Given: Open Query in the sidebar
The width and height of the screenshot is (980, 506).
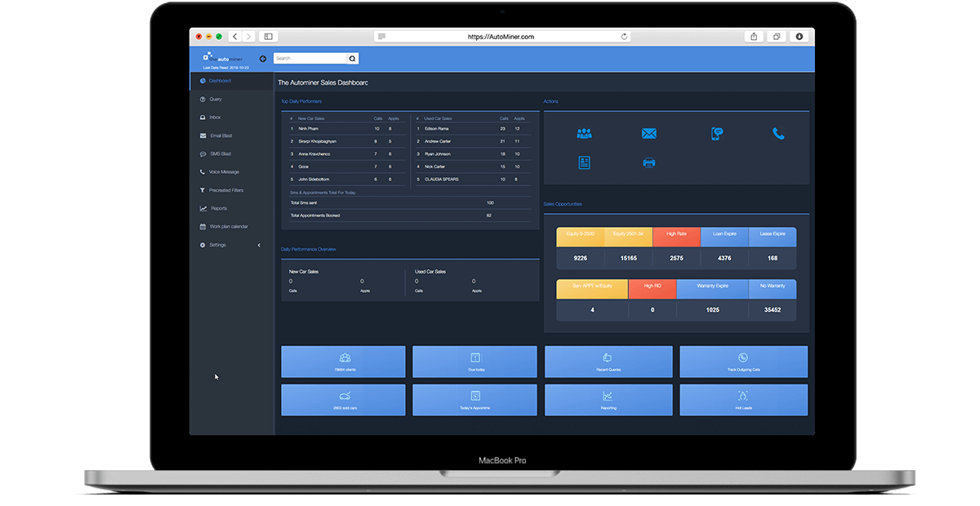Looking at the screenshot, I should tap(232, 99).
